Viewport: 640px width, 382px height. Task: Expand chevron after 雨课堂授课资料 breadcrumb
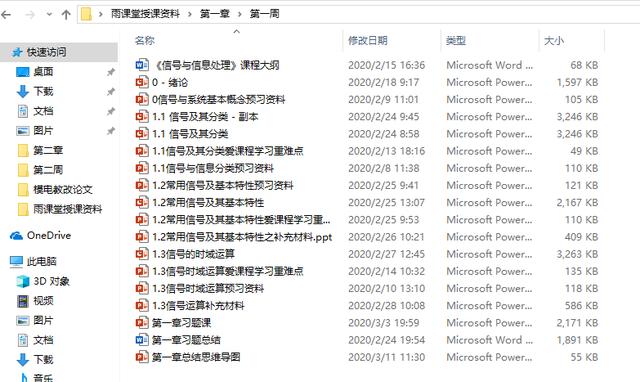point(190,15)
